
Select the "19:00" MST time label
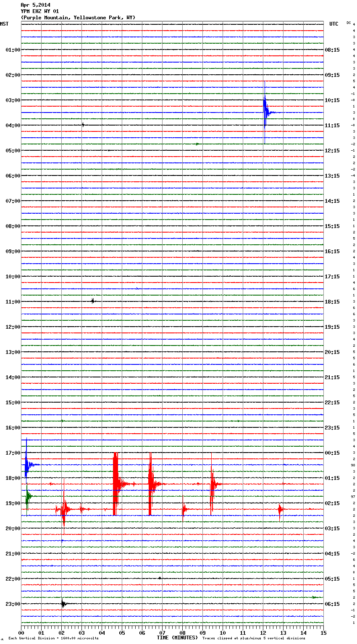click(13, 503)
